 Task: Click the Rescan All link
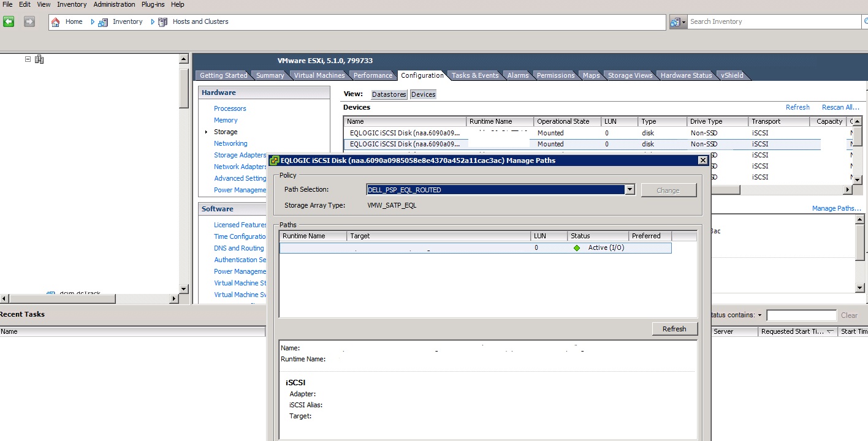[x=840, y=107]
